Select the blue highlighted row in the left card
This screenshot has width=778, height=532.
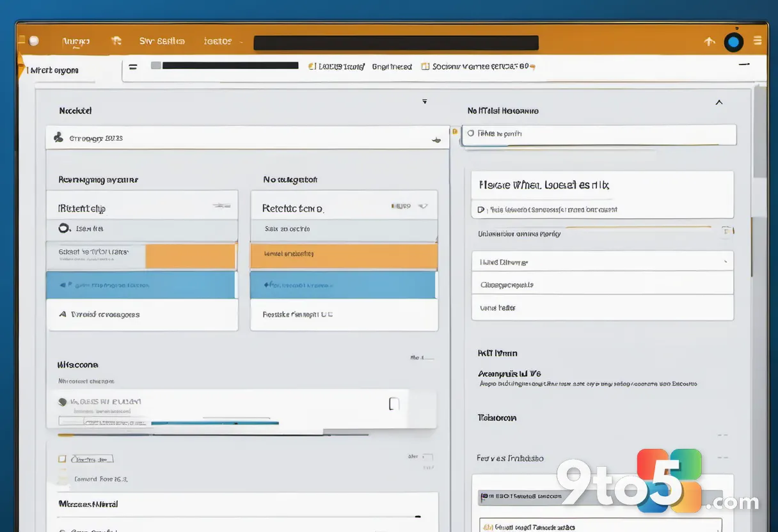pyautogui.click(x=141, y=285)
